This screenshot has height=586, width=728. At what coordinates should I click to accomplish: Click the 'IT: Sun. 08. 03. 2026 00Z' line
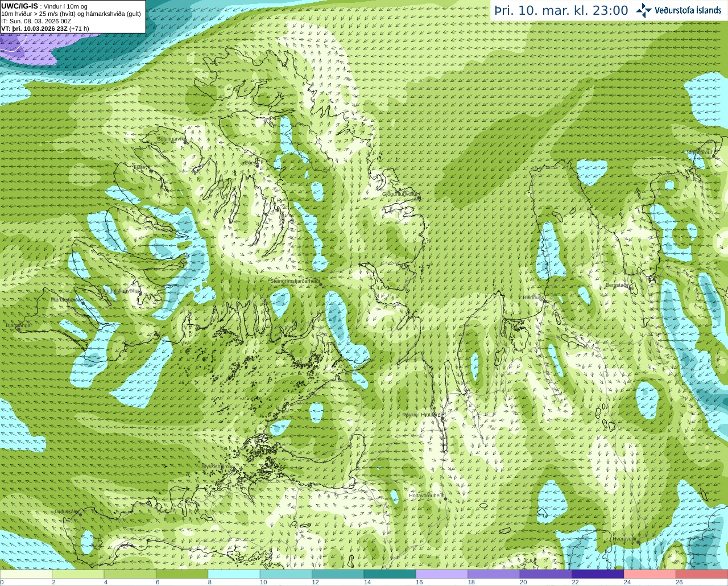point(36,21)
